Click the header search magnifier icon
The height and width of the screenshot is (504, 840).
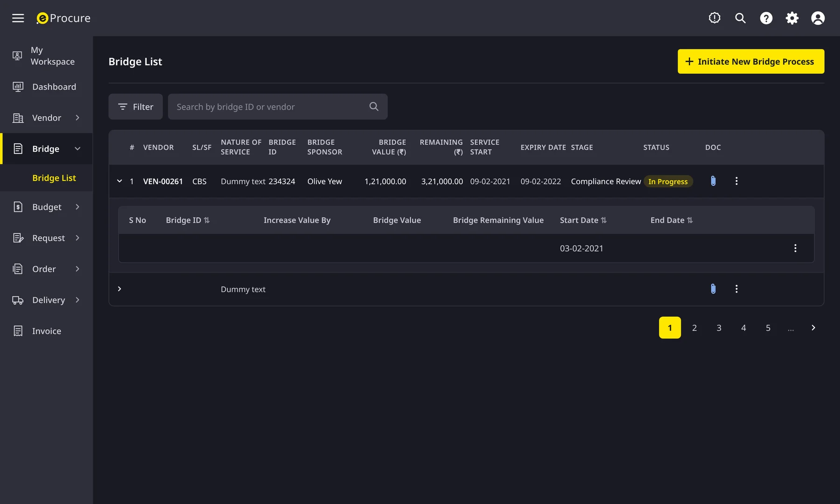[x=740, y=18]
